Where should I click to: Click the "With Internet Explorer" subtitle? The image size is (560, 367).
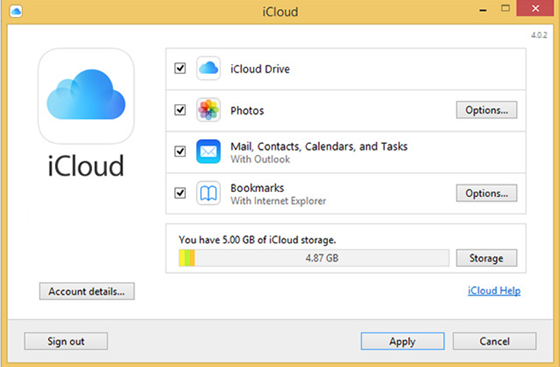[278, 201]
